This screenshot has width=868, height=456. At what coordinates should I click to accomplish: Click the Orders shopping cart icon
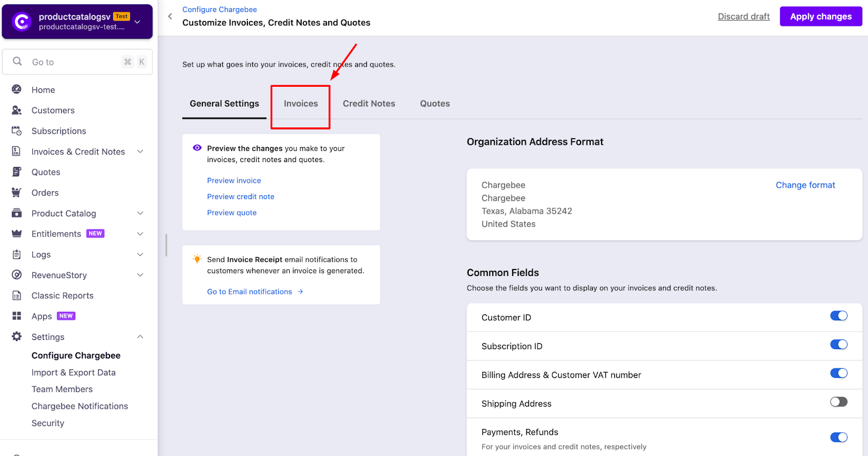[17, 192]
